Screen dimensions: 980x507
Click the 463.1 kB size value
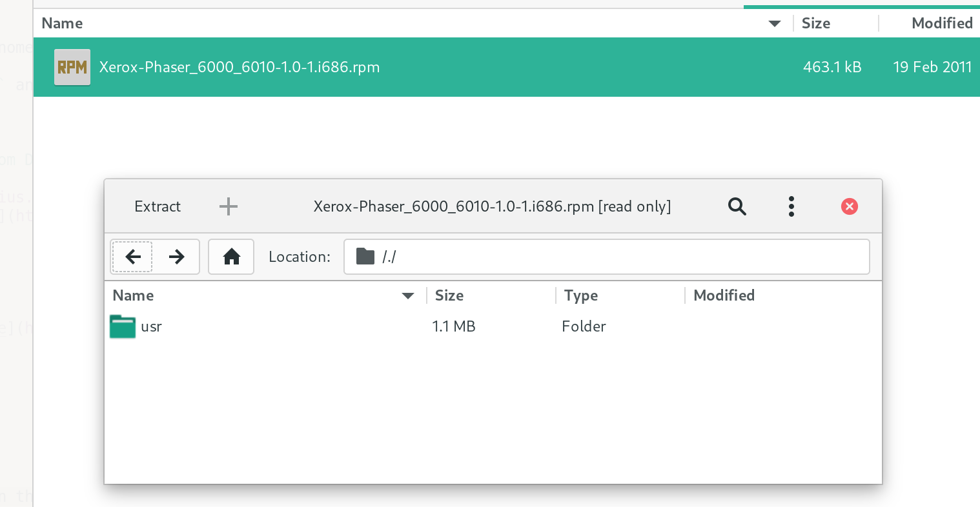(832, 67)
